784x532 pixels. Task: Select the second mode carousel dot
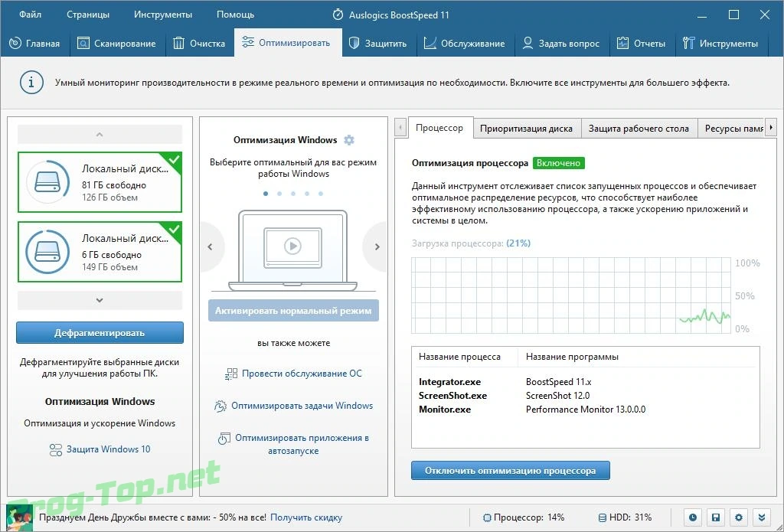pyautogui.click(x=279, y=194)
